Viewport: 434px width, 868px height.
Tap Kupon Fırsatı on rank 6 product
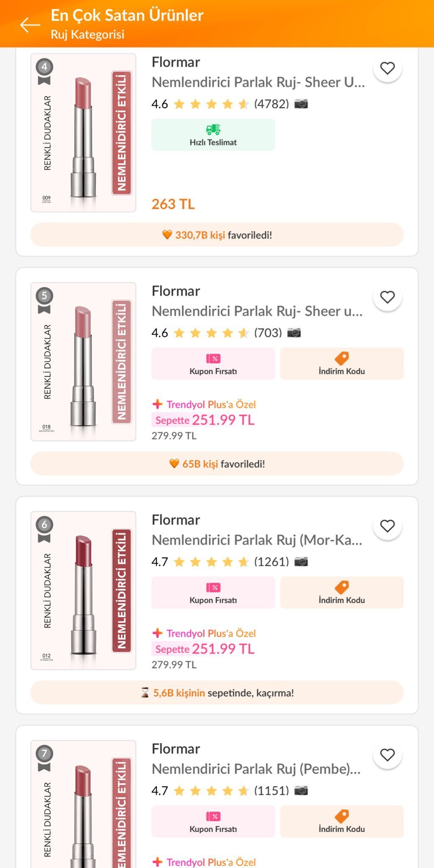click(213, 593)
